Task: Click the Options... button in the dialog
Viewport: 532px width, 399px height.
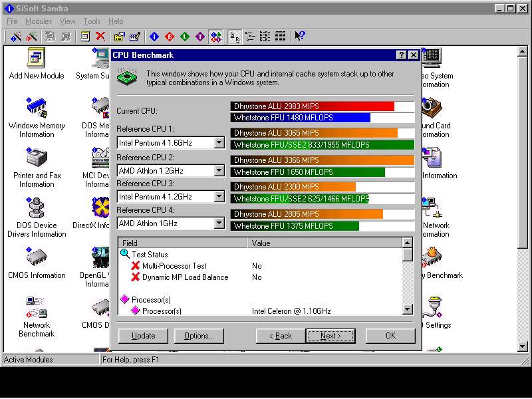Action: point(199,336)
